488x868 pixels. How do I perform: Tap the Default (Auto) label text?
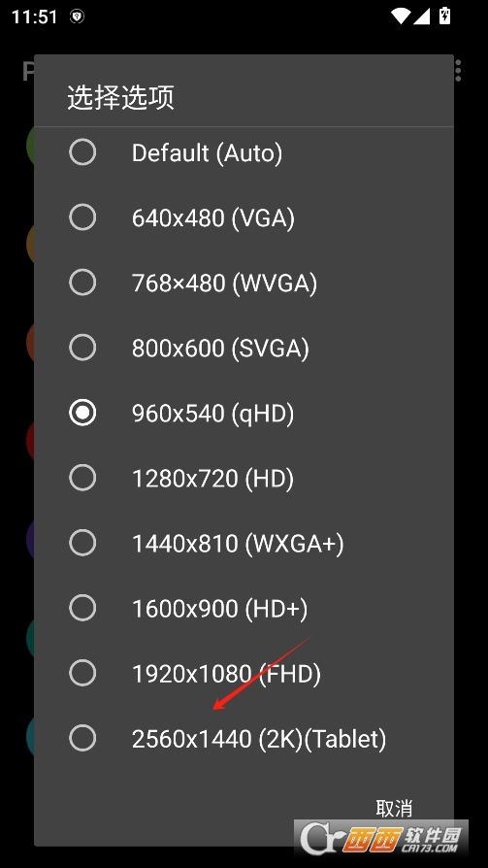coord(207,153)
